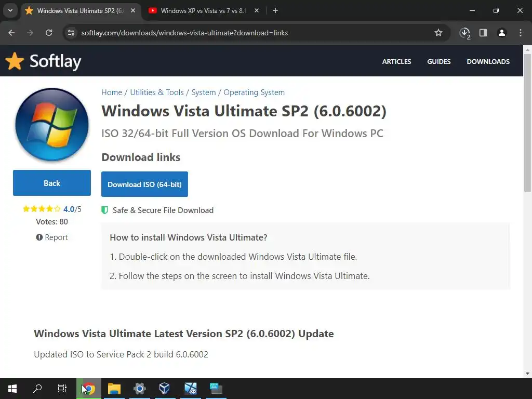The height and width of the screenshot is (399, 532).
Task: Click scrollbar down arrow
Action: (527, 374)
